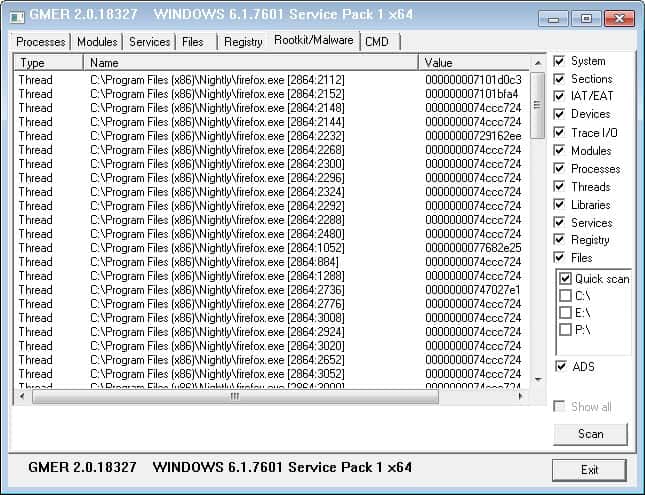
Task: Open the Processes tab
Action: 41,41
